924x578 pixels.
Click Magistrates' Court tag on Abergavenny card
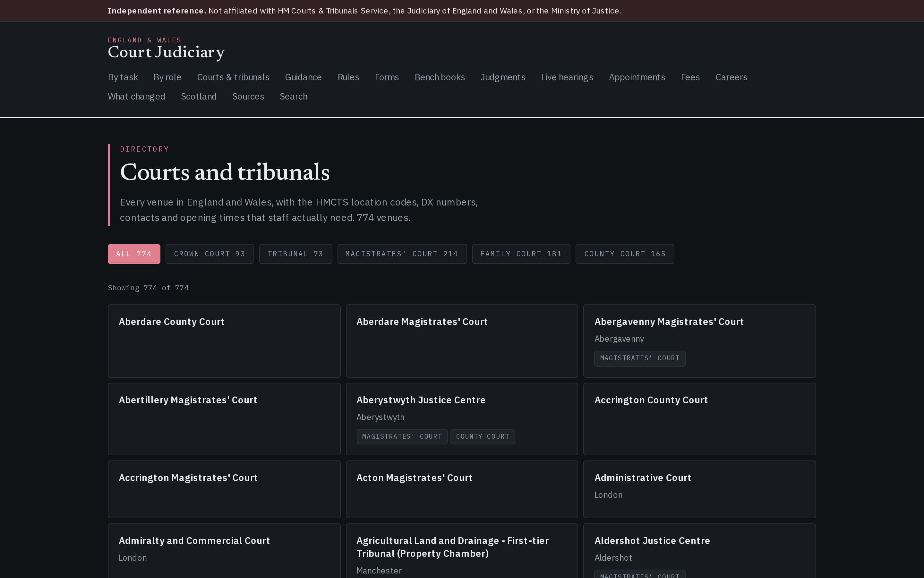(640, 359)
